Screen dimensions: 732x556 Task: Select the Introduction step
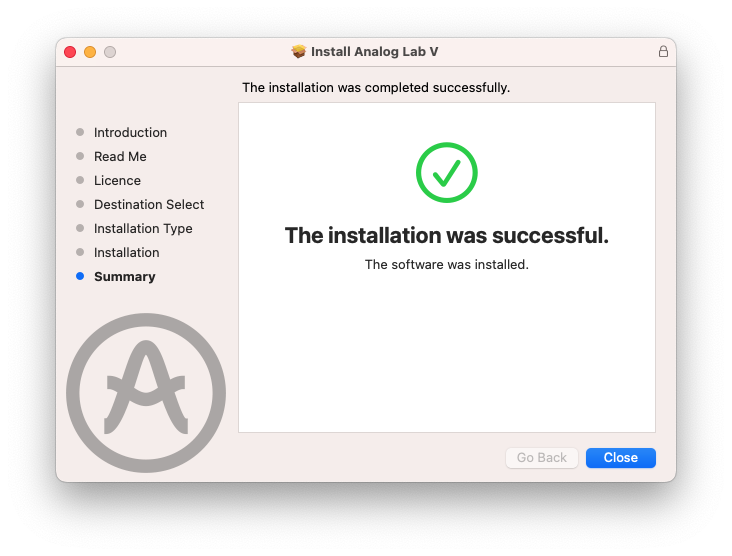coord(130,133)
